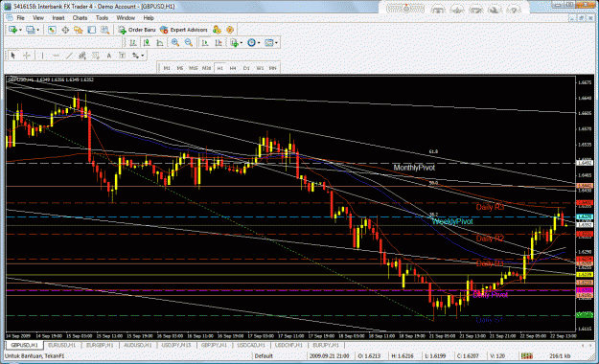Switch to the D1 daily timeframe

tap(246, 68)
